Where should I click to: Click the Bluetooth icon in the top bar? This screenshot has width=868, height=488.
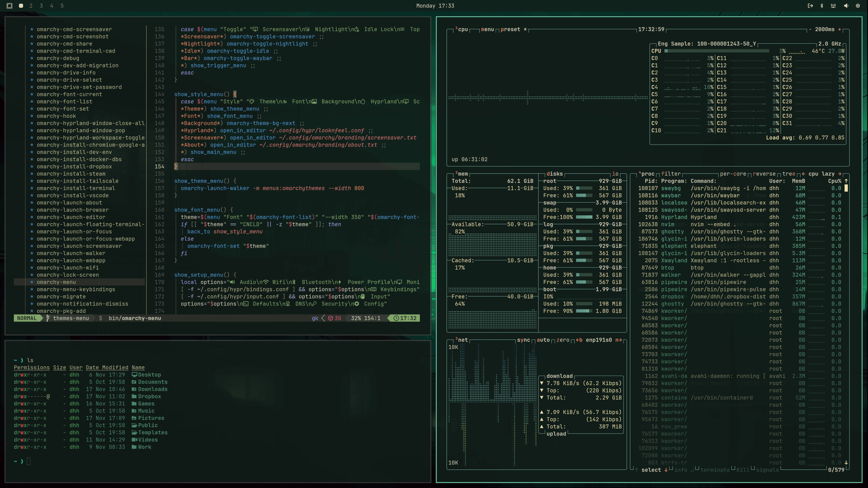pos(822,6)
